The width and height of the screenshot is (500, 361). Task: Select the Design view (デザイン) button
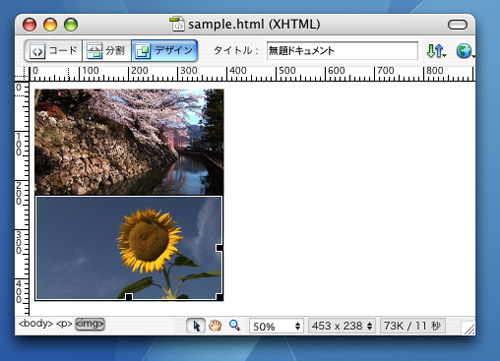(165, 51)
